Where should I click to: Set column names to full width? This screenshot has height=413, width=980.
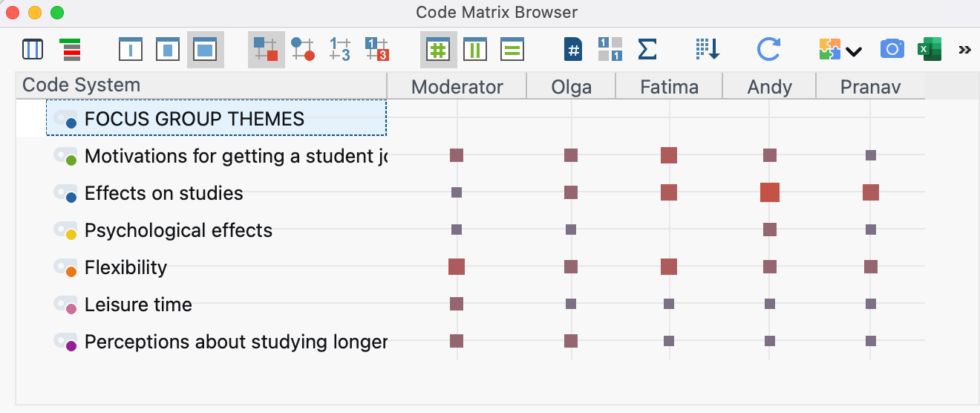pos(205,50)
